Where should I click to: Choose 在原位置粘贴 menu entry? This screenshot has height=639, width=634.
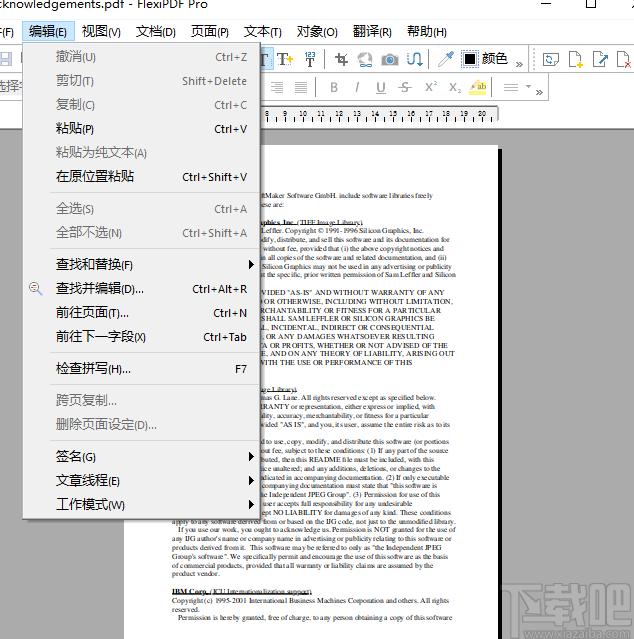pyautogui.click(x=141, y=177)
